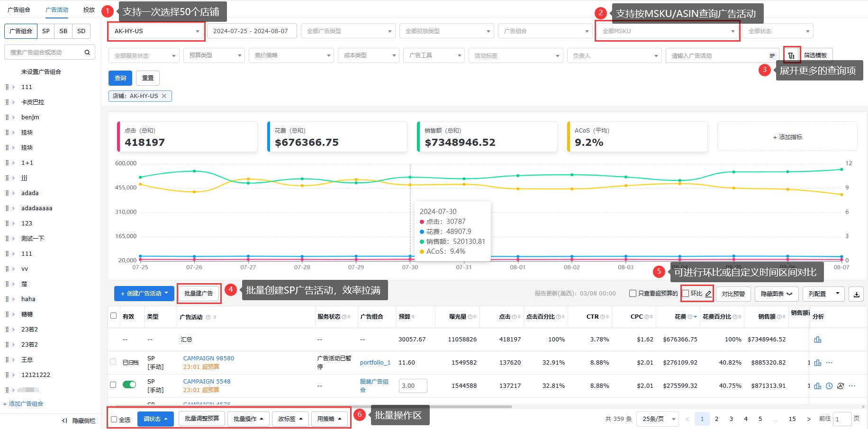Enable the 环比 comparison checkbox

[x=686, y=294]
